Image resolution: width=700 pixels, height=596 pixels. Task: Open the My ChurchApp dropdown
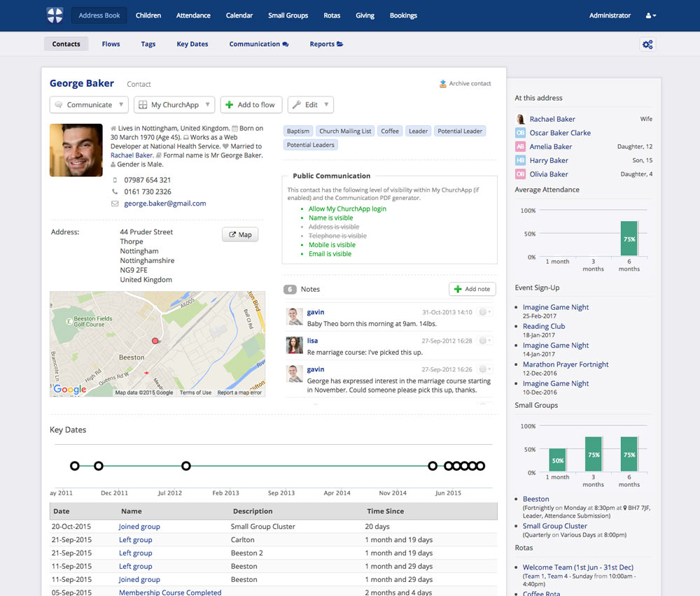pyautogui.click(x=174, y=104)
